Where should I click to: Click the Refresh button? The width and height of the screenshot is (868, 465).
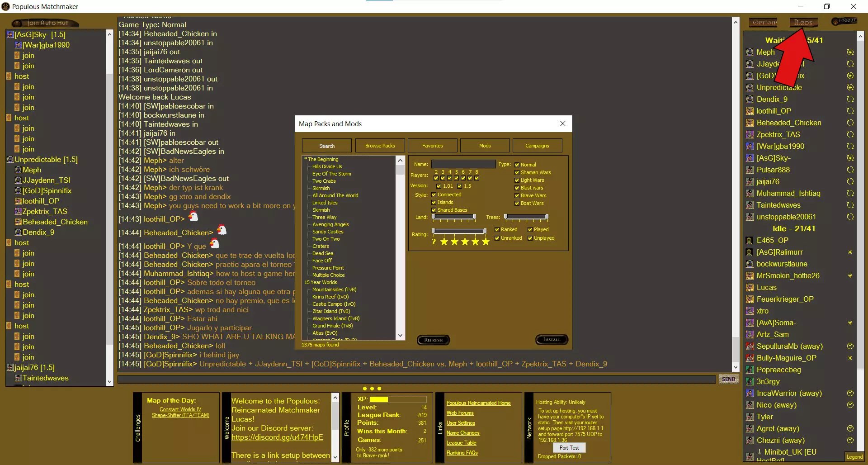433,340
